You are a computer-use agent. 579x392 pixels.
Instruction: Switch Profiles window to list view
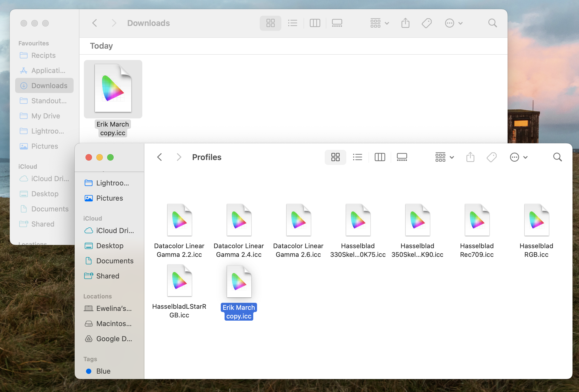(x=357, y=157)
